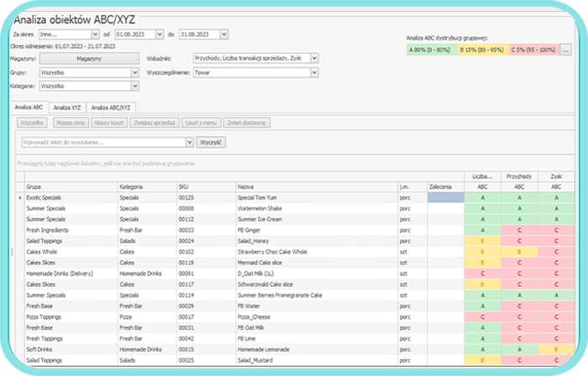Click the Zwiększ sprzedaż filter button
This screenshot has width=588, height=376.
tap(154, 123)
